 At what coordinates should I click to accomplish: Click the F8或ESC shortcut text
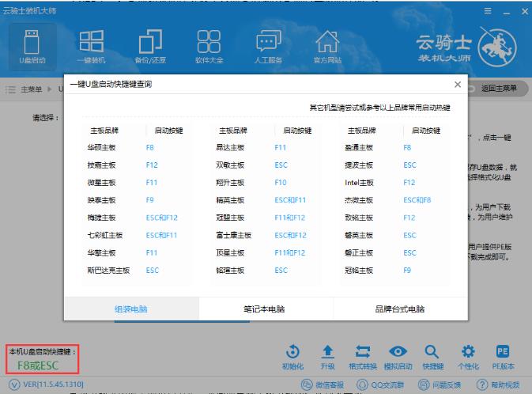(x=38, y=366)
